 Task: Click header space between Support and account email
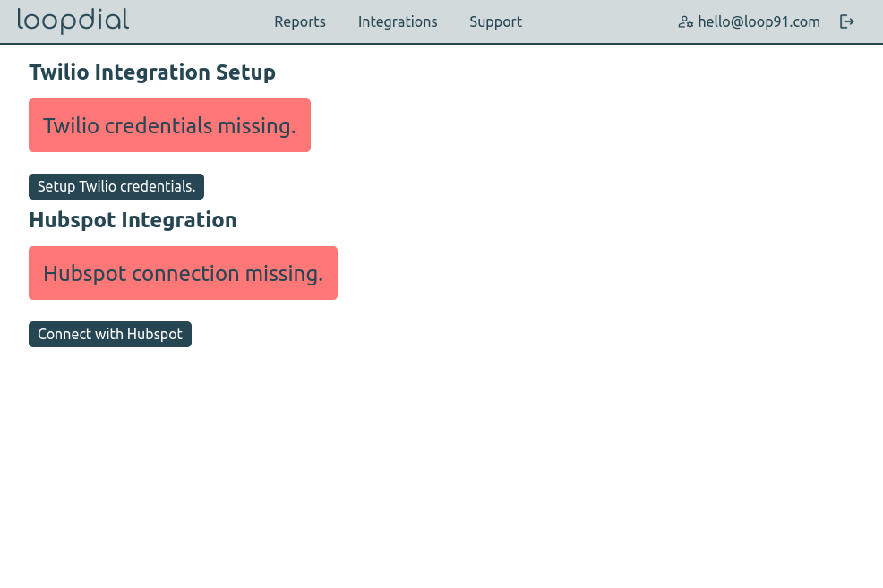coord(600,22)
